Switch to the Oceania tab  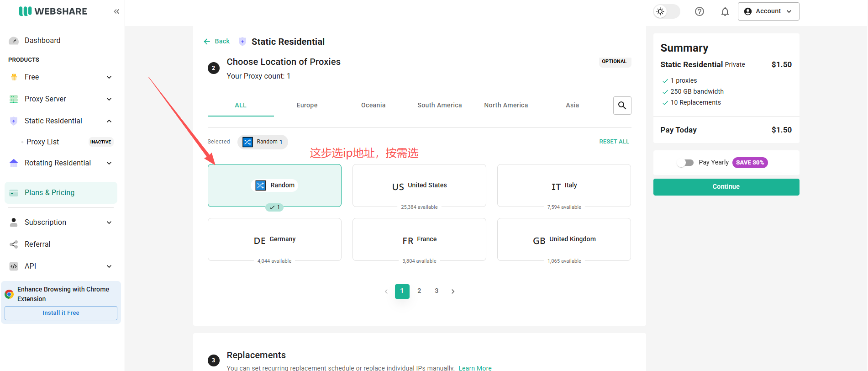pyautogui.click(x=373, y=106)
